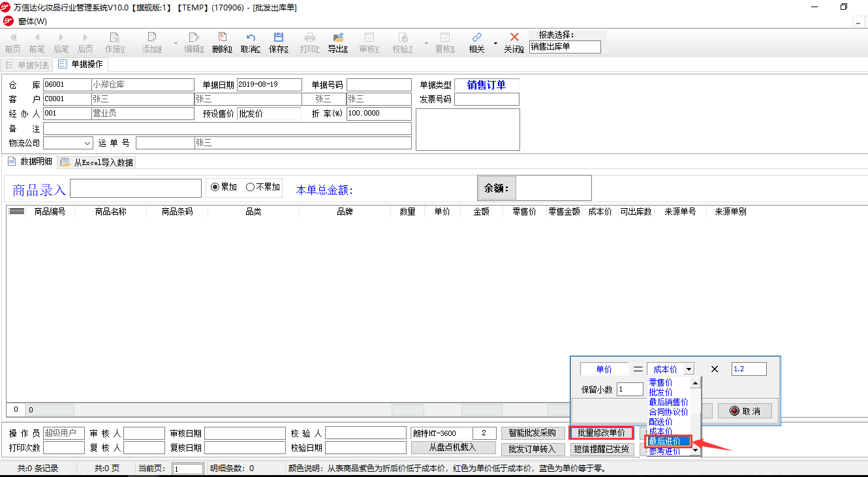This screenshot has height=477, width=868.
Task: Click next record (后笔) toolbar icon
Action: click(x=61, y=43)
